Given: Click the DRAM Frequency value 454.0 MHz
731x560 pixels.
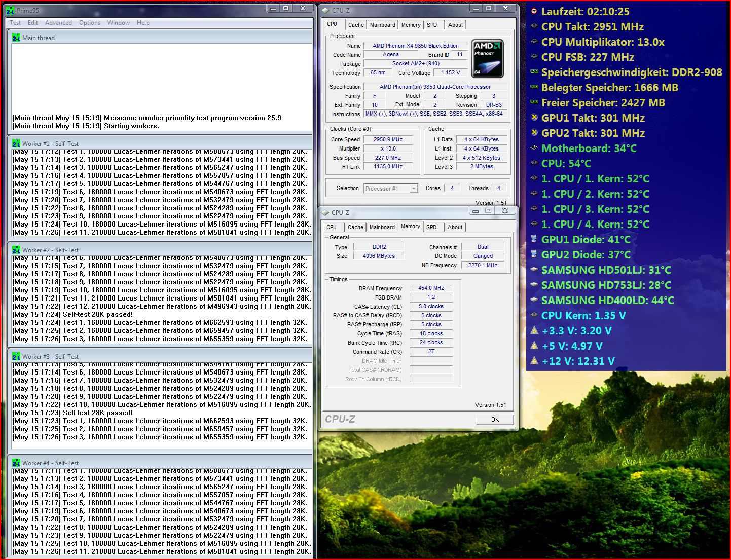Looking at the screenshot, I should [x=431, y=288].
